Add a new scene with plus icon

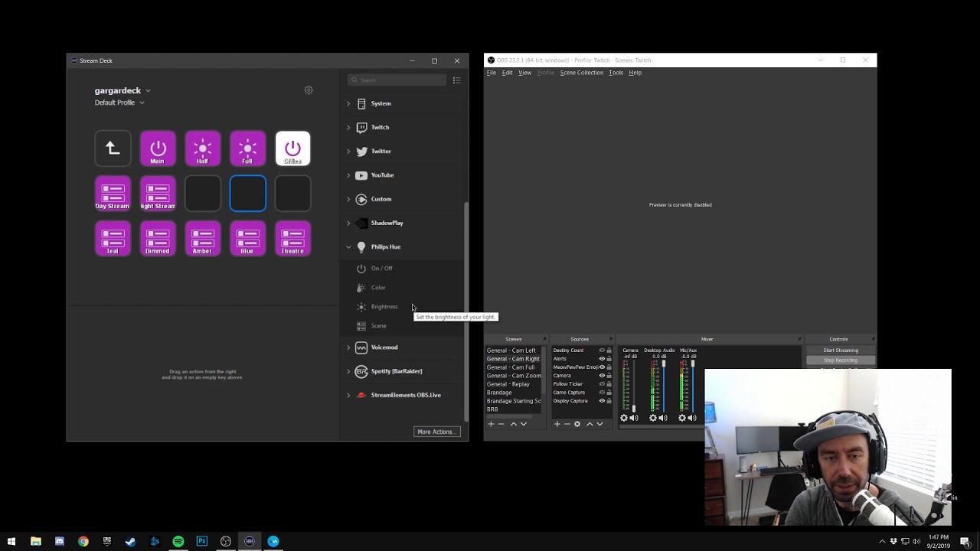point(491,424)
